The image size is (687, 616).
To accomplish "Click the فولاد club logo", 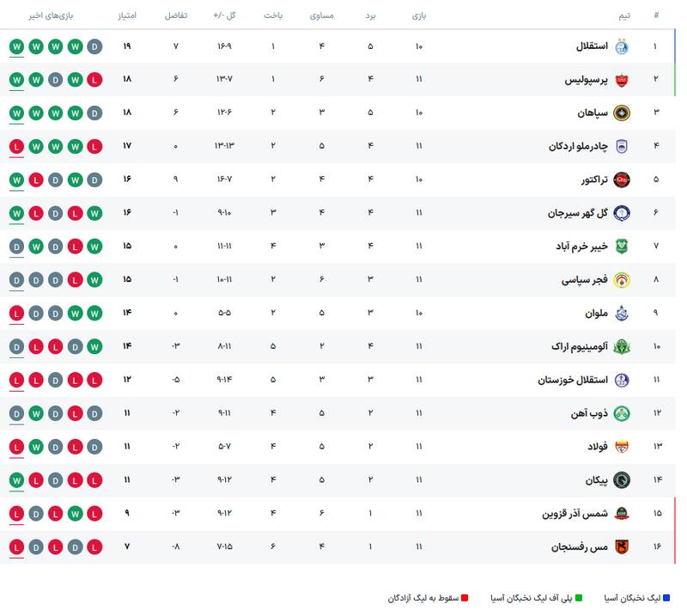I will point(623,447).
